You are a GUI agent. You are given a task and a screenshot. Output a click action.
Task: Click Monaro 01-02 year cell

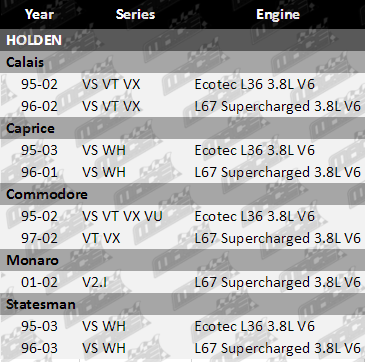point(39,282)
